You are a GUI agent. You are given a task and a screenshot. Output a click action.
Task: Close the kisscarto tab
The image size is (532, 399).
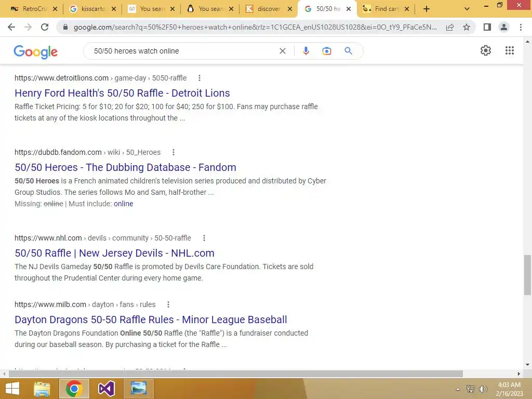tap(114, 9)
